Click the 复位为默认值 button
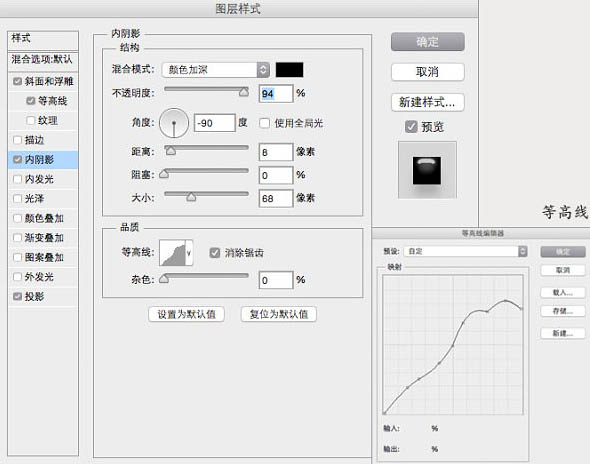This screenshot has height=464, width=590. point(279,314)
